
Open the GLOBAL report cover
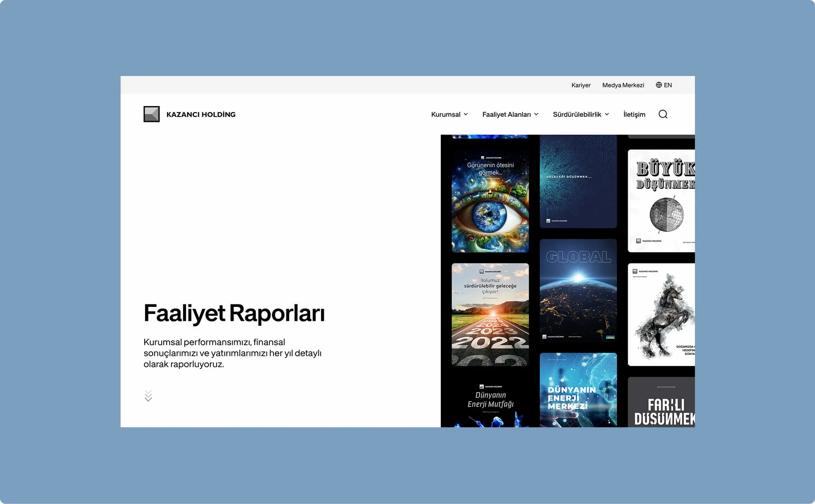578,290
